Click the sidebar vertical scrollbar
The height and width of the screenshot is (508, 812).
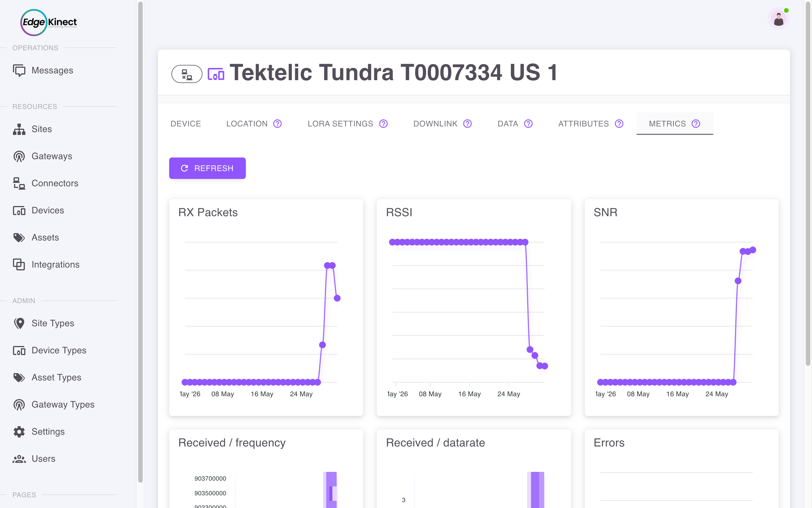pos(140,242)
